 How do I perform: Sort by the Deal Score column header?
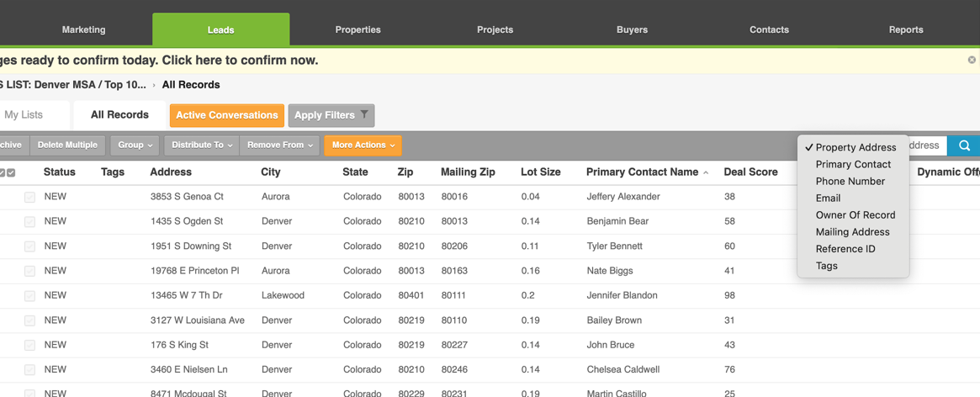[x=750, y=172]
